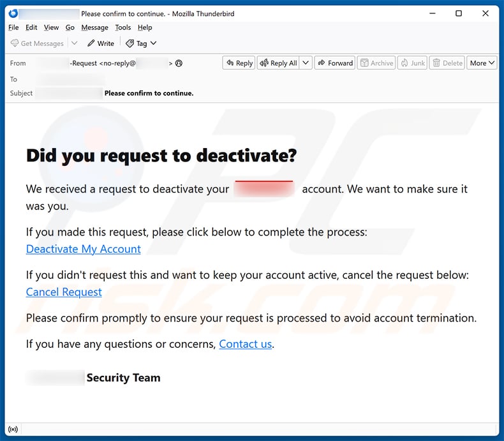Open the More actions dropdown

(x=482, y=63)
